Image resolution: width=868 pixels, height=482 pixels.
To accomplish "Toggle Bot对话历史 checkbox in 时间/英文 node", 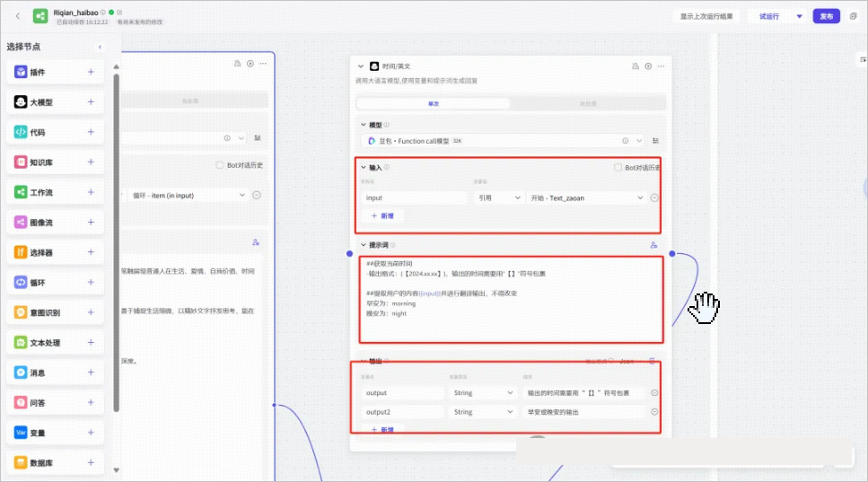I will coord(618,167).
